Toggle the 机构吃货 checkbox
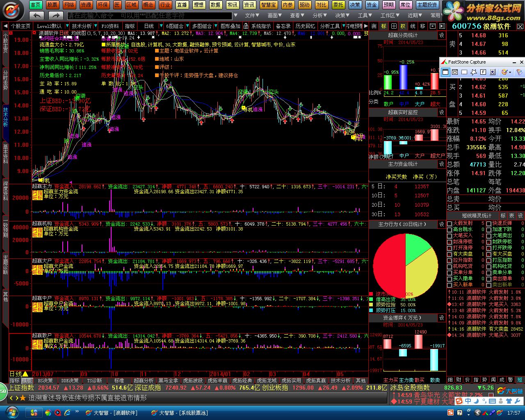 [450, 267]
